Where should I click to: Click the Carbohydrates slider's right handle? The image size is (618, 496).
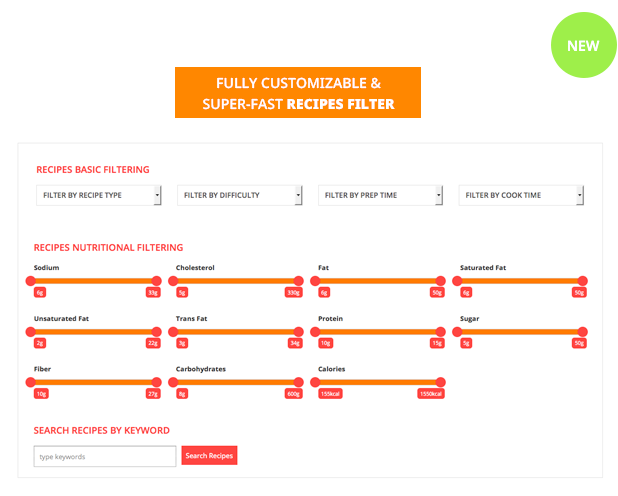click(298, 382)
